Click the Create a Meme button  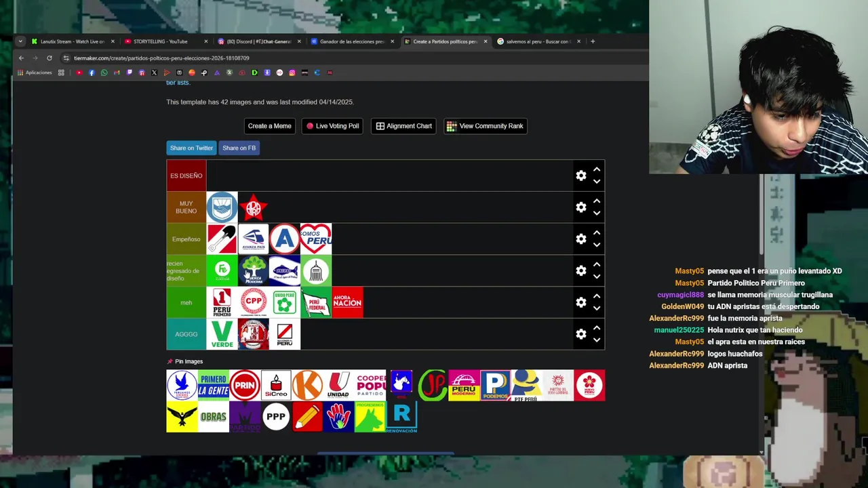(269, 126)
